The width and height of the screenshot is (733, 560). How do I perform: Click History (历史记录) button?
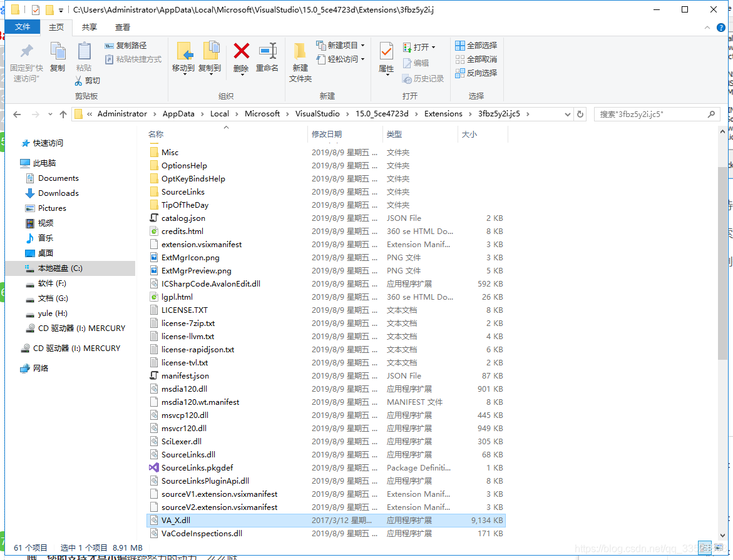click(x=423, y=79)
